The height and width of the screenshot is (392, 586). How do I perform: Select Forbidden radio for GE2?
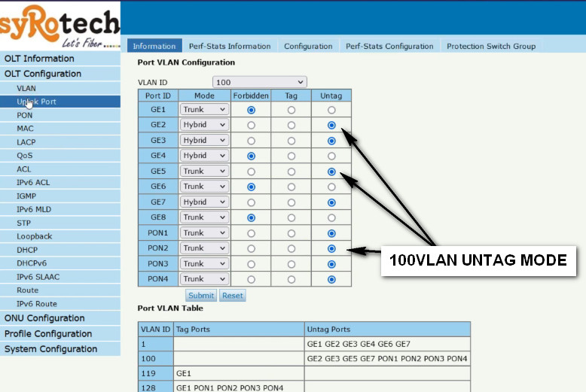(x=251, y=125)
